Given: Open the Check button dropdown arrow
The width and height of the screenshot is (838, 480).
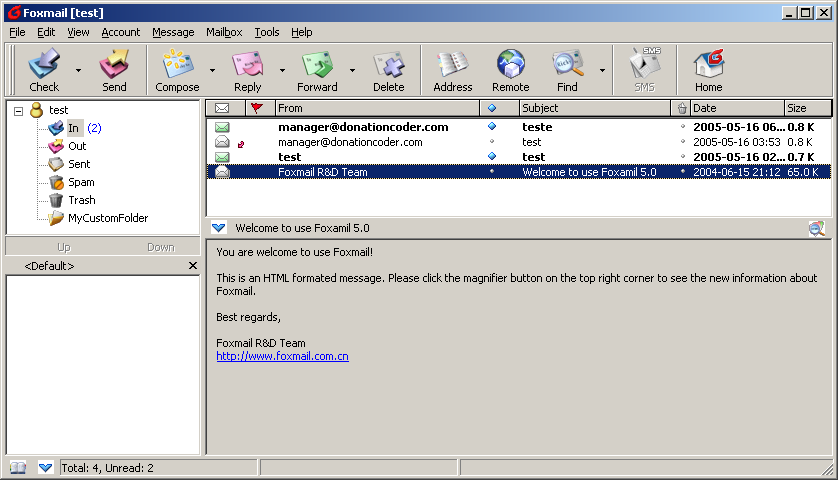Looking at the screenshot, I should [x=79, y=70].
